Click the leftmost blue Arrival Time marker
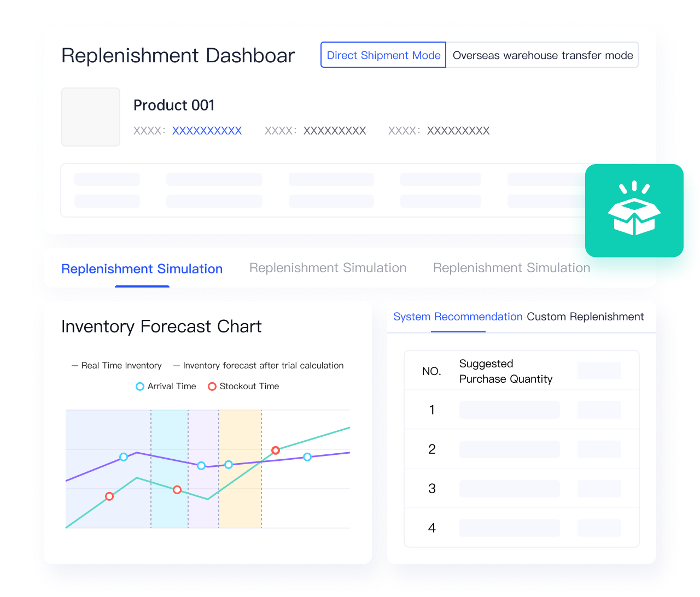 [124, 457]
